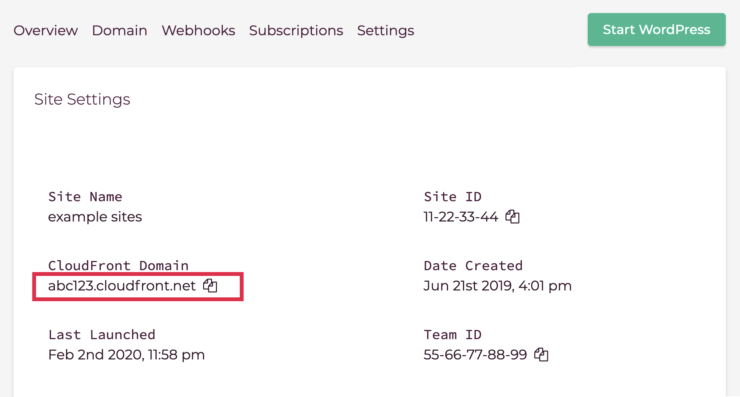Click the Site Name label
The height and width of the screenshot is (397, 740).
tap(85, 196)
